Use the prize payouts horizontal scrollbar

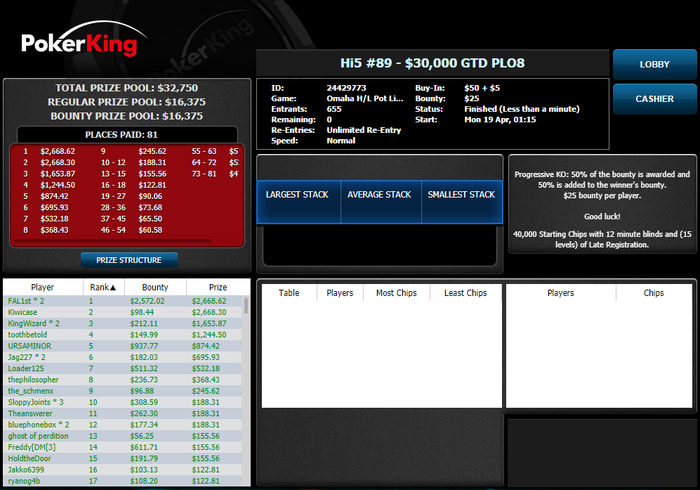(x=112, y=241)
